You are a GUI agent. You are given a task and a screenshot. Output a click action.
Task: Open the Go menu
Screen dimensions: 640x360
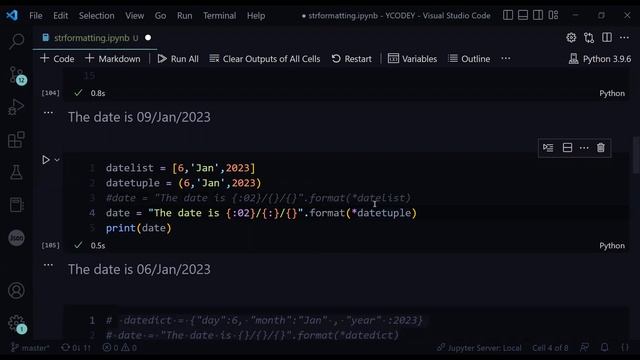coord(160,16)
